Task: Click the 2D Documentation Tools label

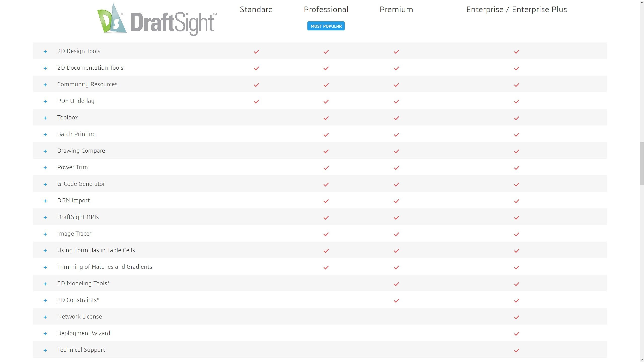Action: pyautogui.click(x=90, y=68)
